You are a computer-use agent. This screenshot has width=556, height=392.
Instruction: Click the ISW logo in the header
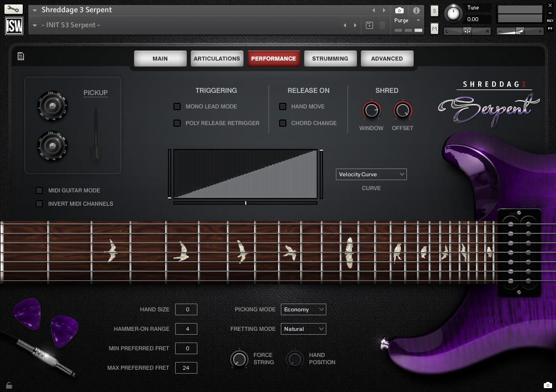tap(14, 25)
